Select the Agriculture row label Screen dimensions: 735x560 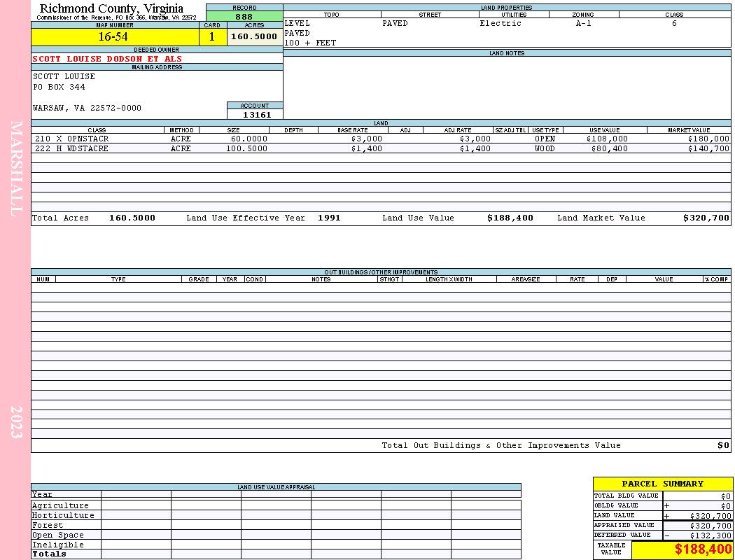60,505
